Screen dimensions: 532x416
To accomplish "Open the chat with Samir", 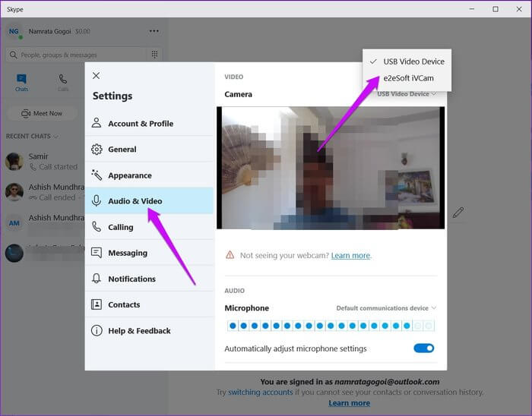I will tap(44, 161).
